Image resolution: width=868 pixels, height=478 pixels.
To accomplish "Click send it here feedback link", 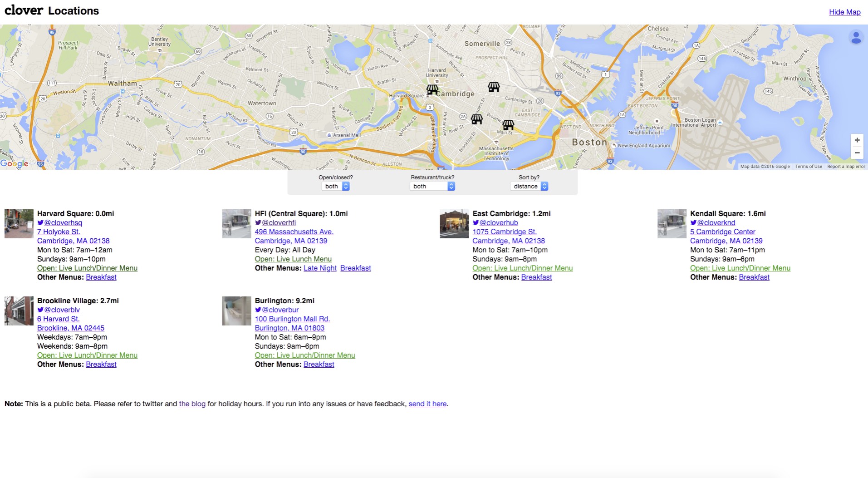I will click(x=427, y=404).
